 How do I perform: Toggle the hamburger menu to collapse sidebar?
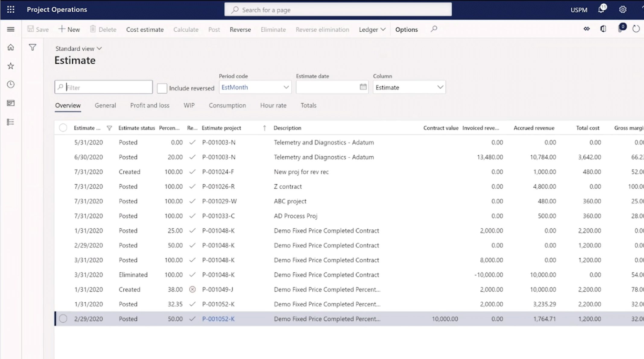[11, 29]
